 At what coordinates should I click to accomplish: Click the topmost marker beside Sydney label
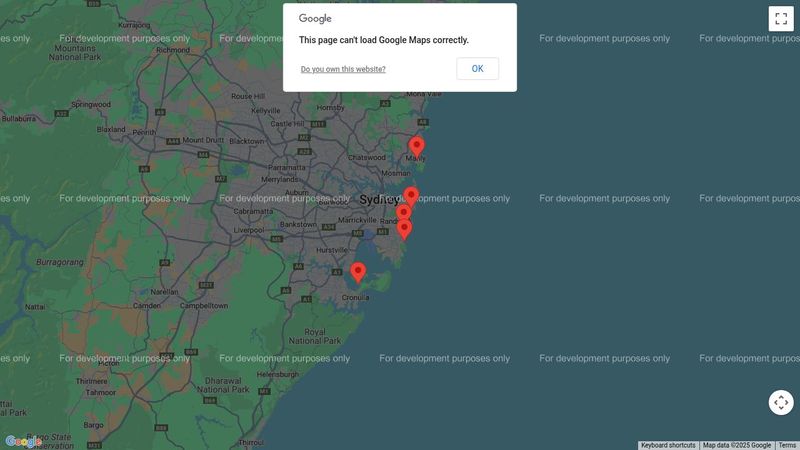tap(411, 197)
